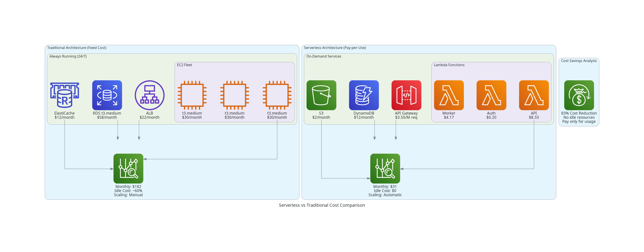Select the Serverless Architecture (Pay-per-Use) heading

point(335,48)
